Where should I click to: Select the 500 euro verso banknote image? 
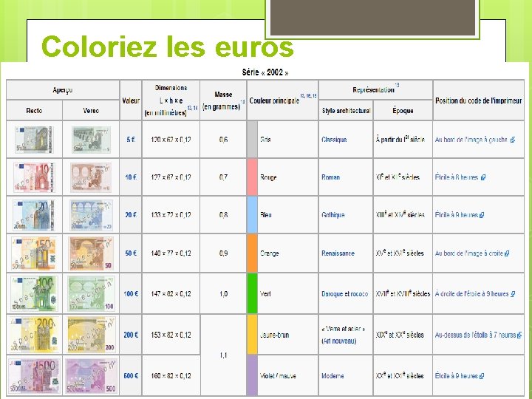[x=92, y=375]
